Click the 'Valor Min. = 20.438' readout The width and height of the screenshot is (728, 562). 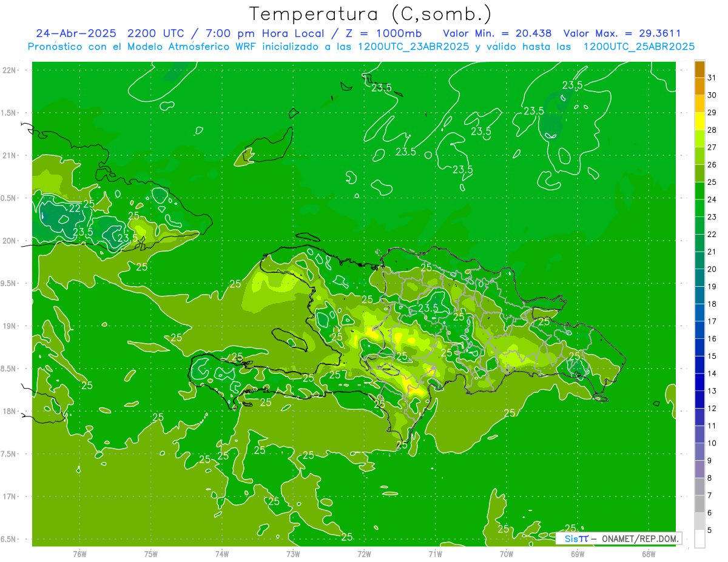tap(497, 33)
